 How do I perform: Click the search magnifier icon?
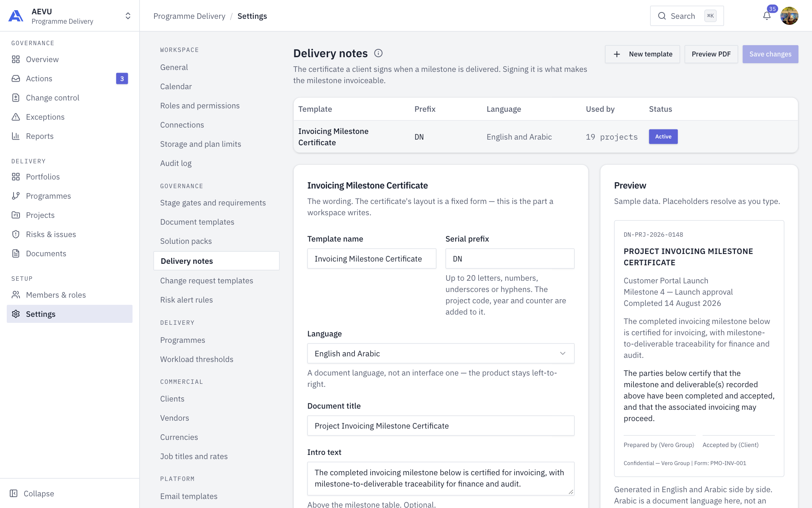[662, 16]
